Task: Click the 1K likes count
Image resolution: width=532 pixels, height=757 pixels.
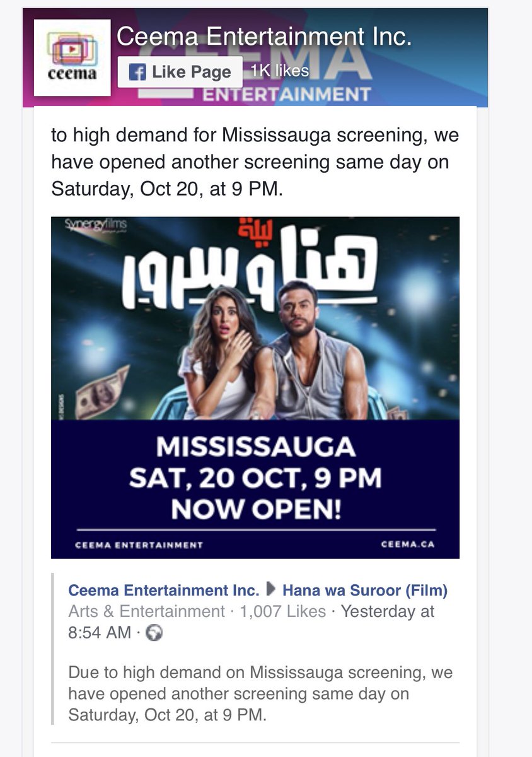Action: coord(279,71)
